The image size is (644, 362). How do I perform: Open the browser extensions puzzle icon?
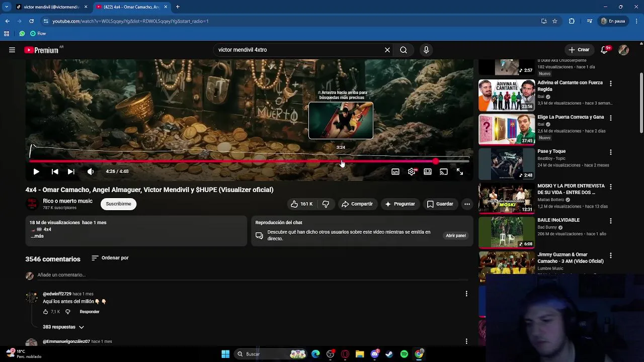tap(572, 21)
